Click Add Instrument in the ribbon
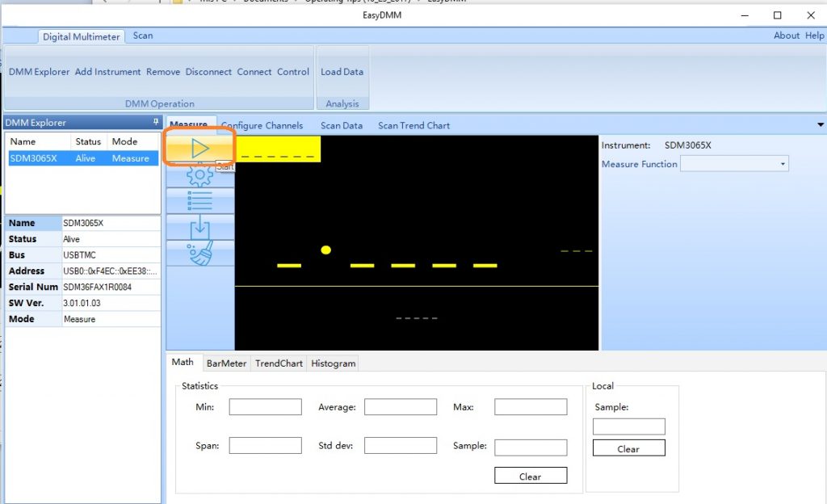Image resolution: width=827 pixels, height=504 pixels. click(107, 72)
